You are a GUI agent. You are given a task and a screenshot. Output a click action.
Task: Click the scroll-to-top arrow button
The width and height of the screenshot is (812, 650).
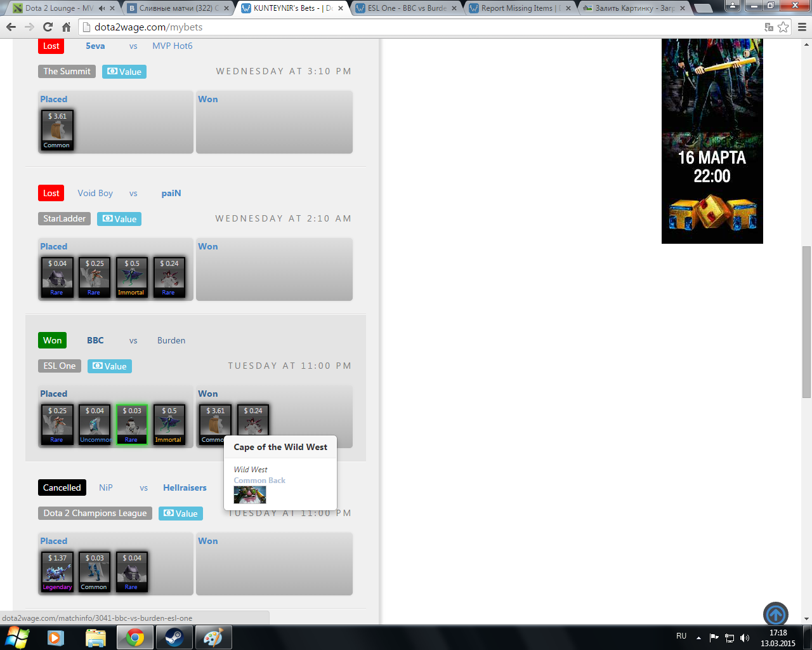775,614
